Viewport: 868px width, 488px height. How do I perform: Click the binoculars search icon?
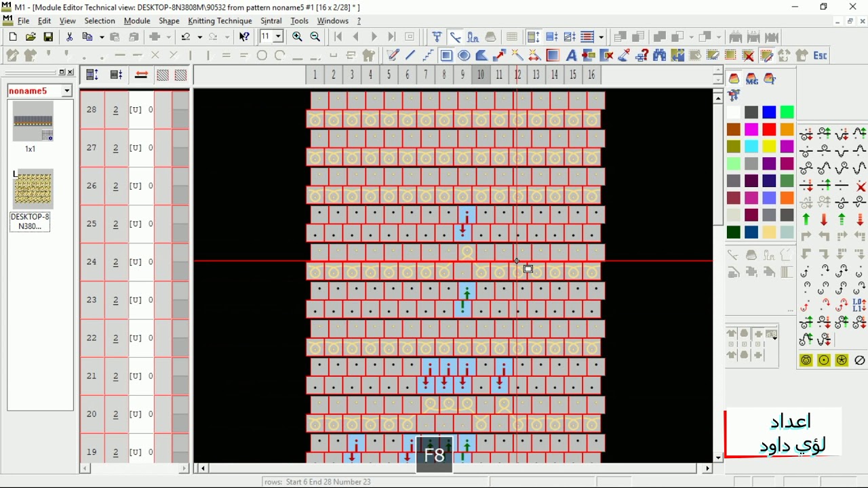pos(659,56)
